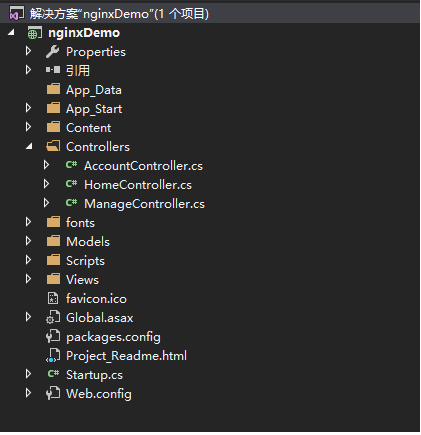Click the favicon.ico file icon
The height and width of the screenshot is (435, 421).
click(x=53, y=298)
